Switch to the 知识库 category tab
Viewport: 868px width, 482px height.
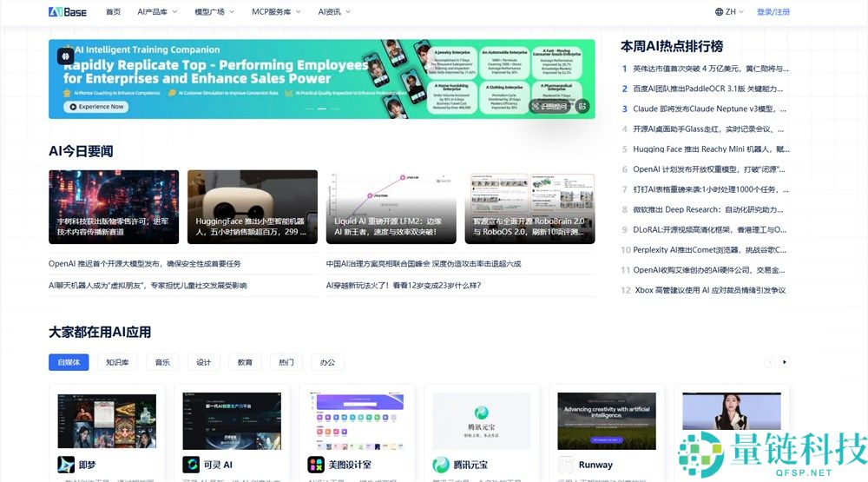(117, 362)
